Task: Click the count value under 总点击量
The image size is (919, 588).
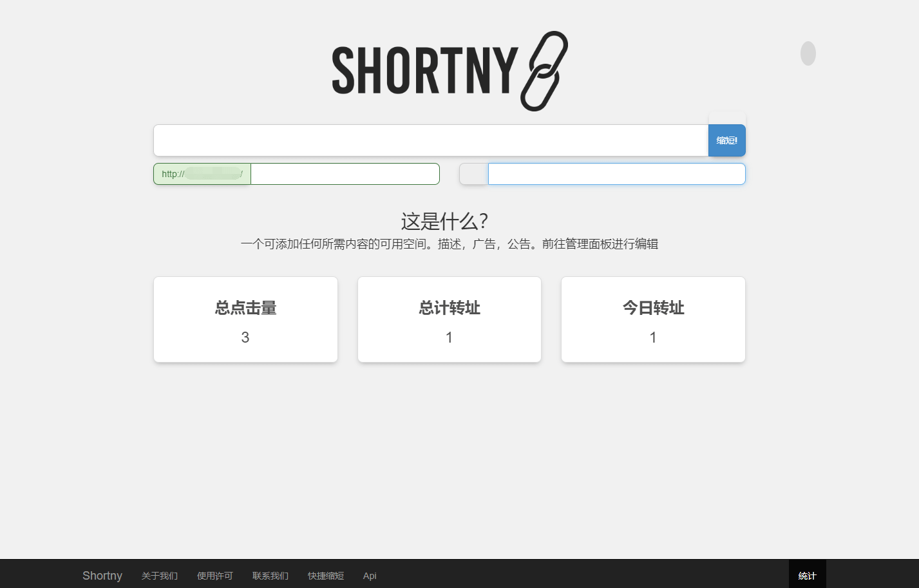Action: 245,337
